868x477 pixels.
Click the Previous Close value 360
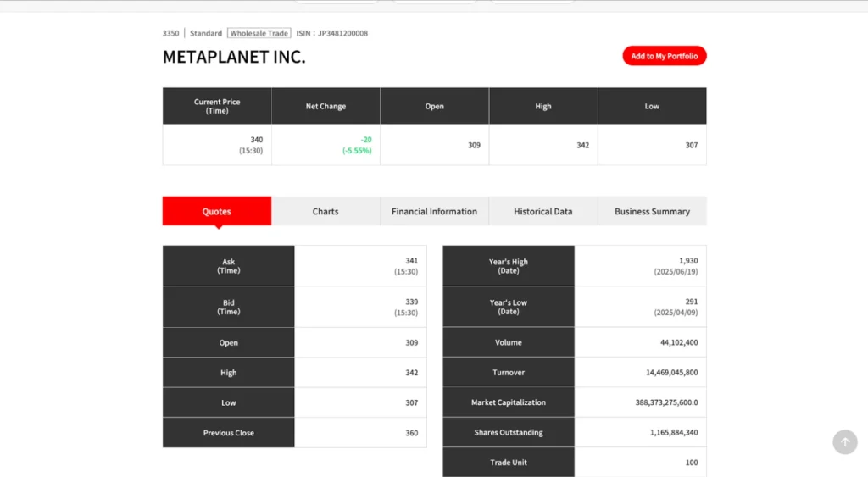tap(411, 432)
